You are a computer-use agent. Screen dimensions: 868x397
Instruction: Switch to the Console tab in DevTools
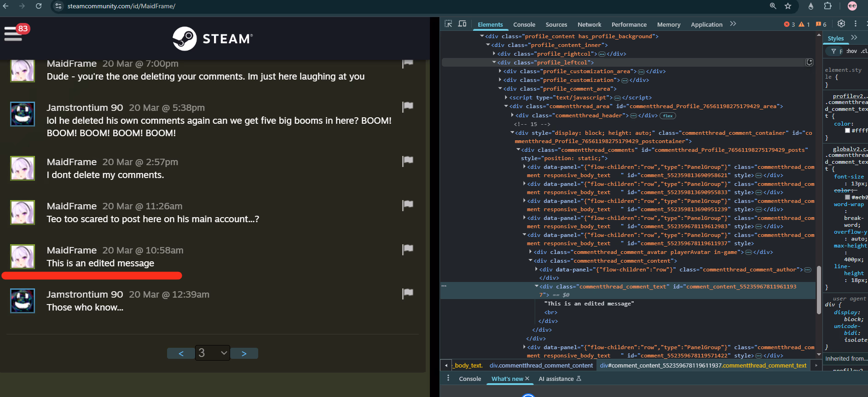(524, 24)
